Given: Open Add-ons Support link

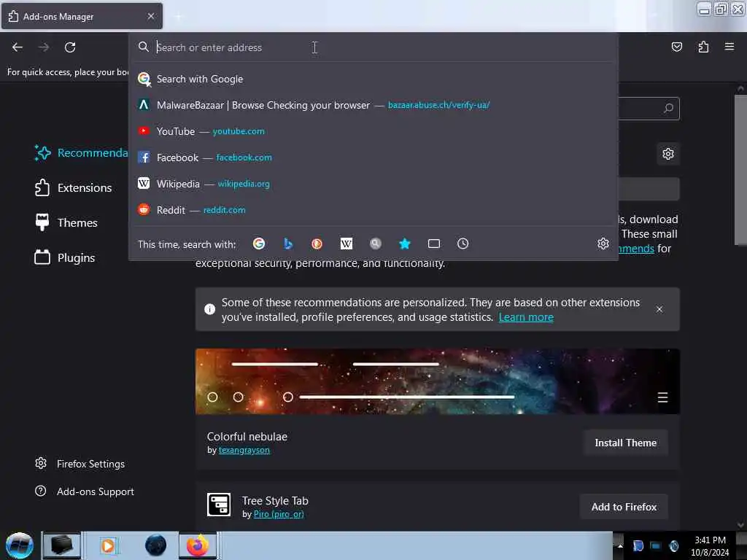Looking at the screenshot, I should pos(85,491).
